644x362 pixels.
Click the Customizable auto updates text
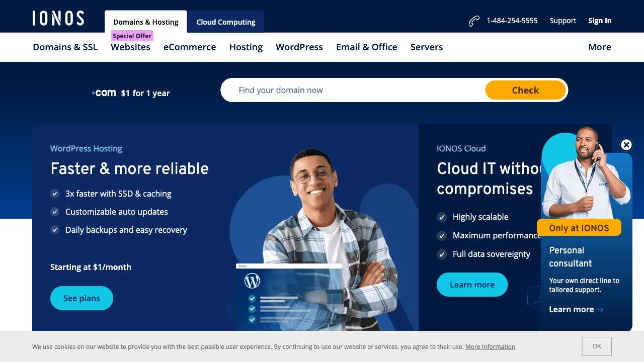[117, 212]
